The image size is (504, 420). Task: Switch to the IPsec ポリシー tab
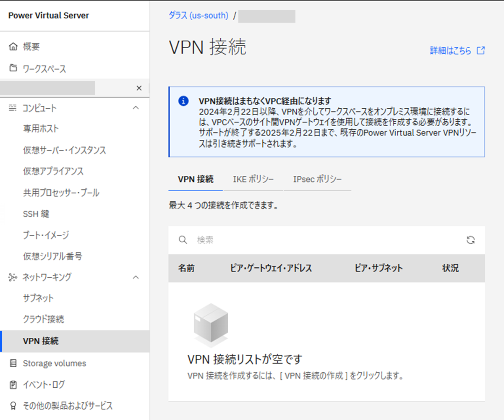317,179
